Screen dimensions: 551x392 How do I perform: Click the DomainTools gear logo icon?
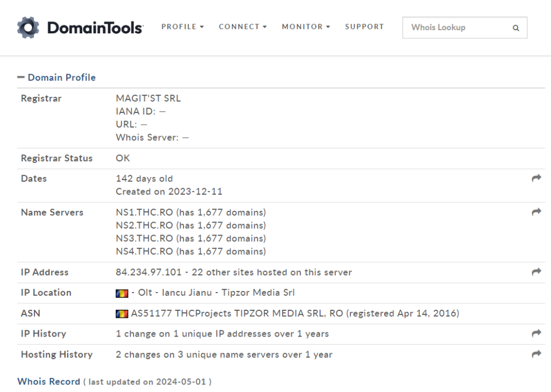click(28, 27)
